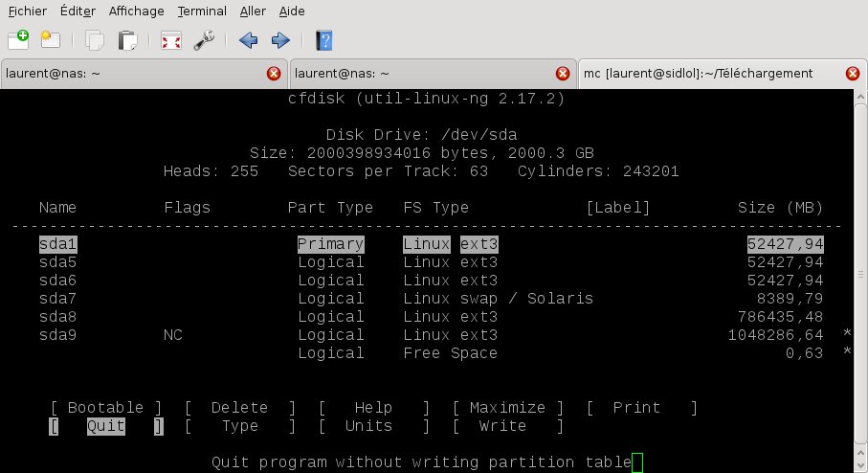Click the scrollbar up arrow
This screenshot has width=868, height=473.
860,97
